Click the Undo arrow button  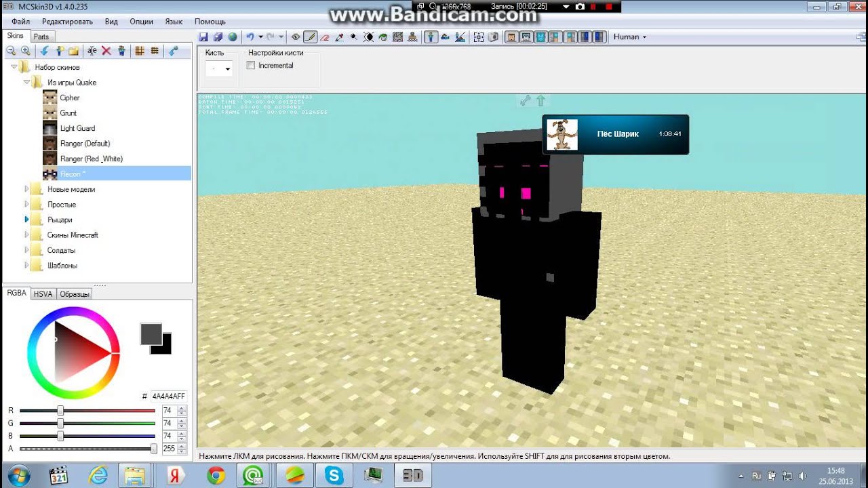click(250, 37)
